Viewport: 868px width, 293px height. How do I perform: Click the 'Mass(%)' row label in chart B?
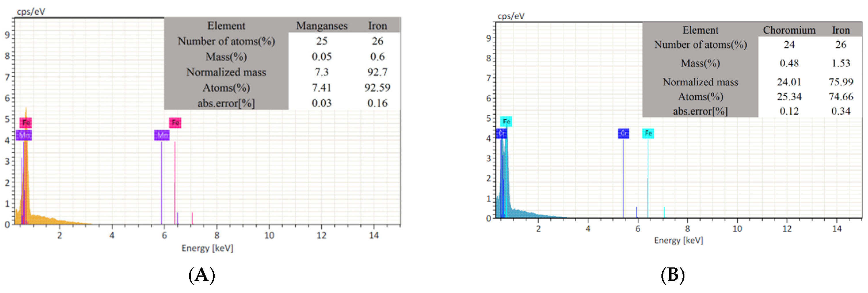(x=700, y=63)
